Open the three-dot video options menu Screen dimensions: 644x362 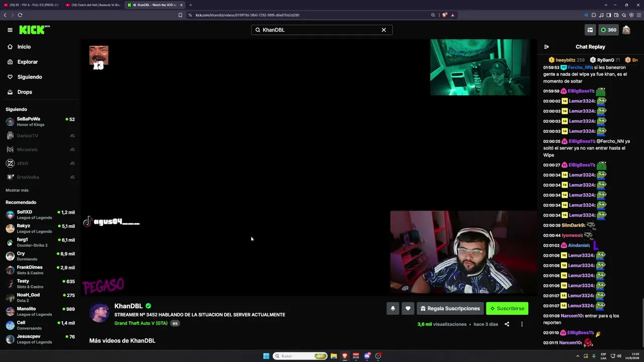click(522, 324)
